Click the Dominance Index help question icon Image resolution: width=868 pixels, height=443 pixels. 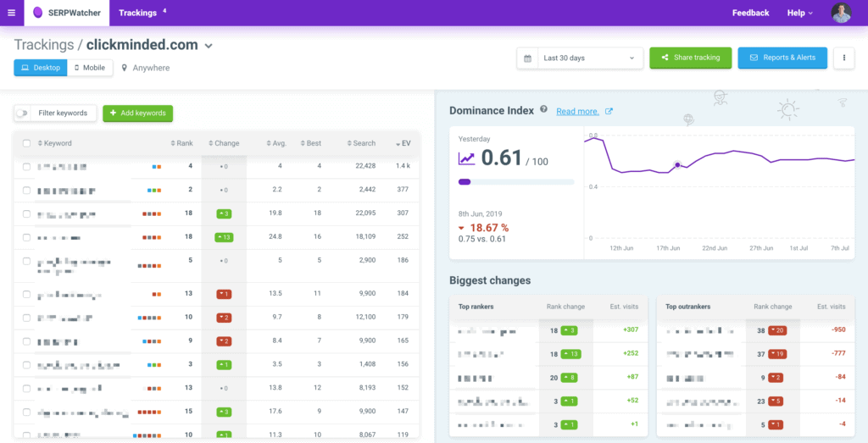pos(543,110)
